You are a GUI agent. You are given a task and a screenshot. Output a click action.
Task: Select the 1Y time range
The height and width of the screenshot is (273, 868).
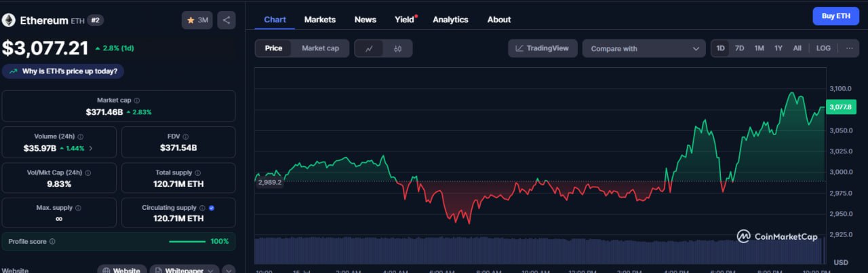pyautogui.click(x=778, y=48)
